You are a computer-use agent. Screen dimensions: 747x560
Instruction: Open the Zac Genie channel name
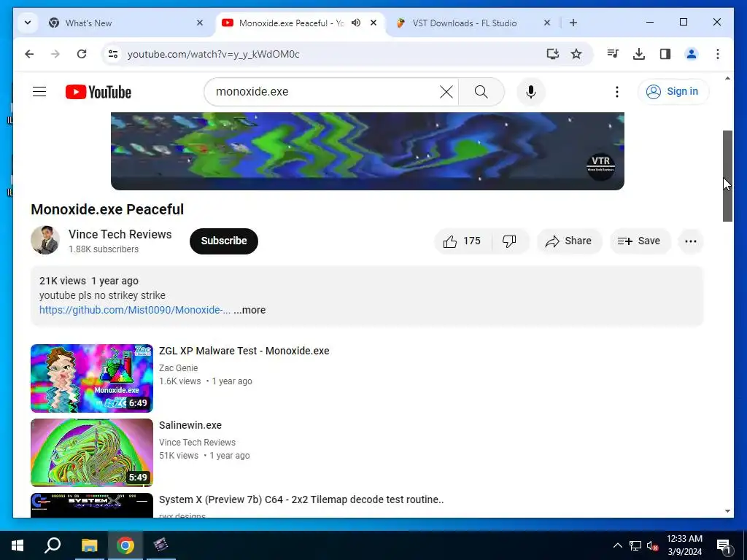[x=178, y=368]
